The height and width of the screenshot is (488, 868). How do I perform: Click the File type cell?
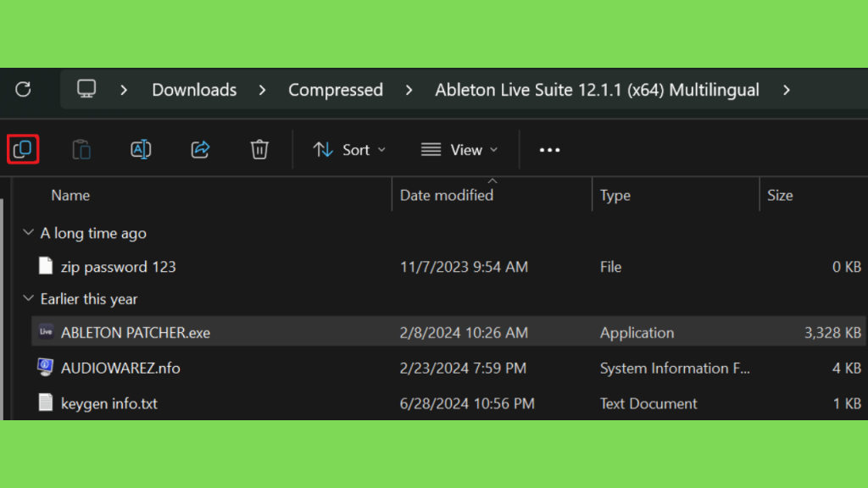610,267
